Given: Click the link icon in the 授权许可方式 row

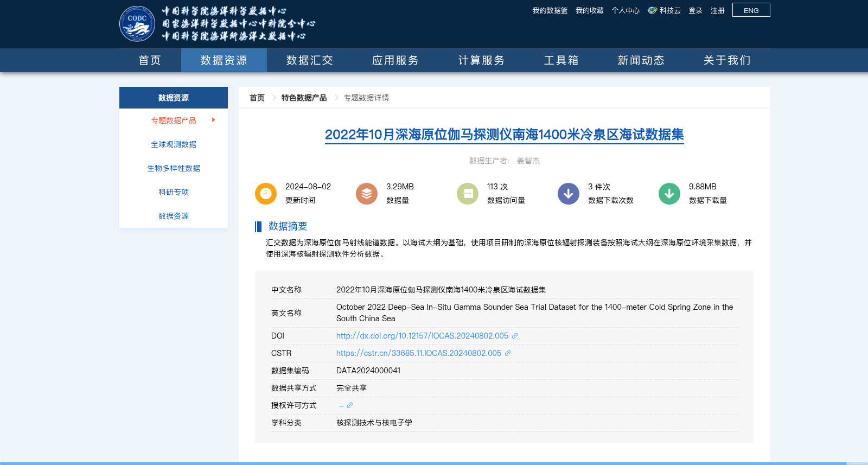Looking at the screenshot, I should tap(350, 405).
